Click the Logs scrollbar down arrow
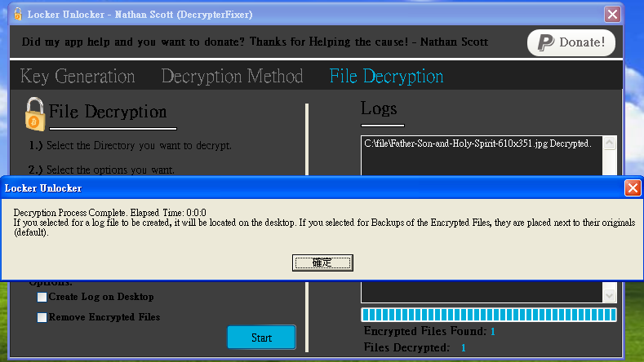Image resolution: width=644 pixels, height=362 pixels. (609, 295)
